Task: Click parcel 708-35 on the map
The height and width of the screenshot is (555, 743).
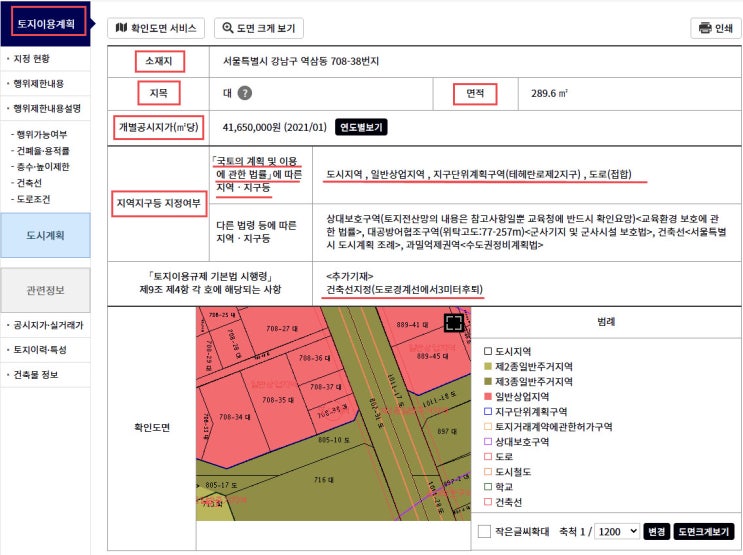Action: (278, 400)
